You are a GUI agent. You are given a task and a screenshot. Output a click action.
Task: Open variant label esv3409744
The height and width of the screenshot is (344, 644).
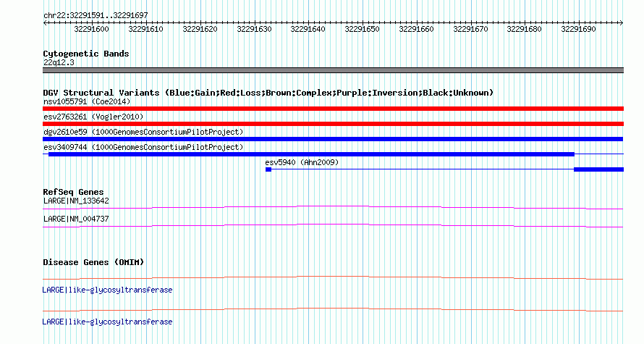[x=143, y=147]
